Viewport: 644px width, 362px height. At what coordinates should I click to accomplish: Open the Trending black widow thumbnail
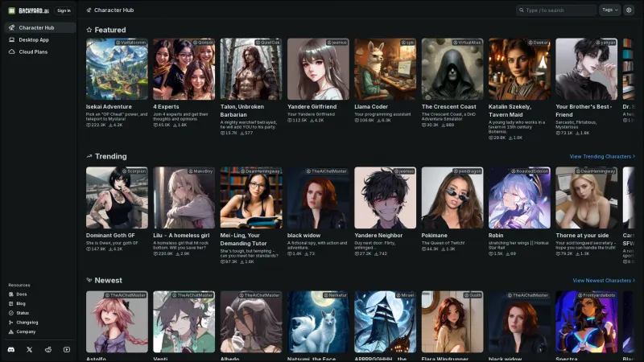pos(318,197)
